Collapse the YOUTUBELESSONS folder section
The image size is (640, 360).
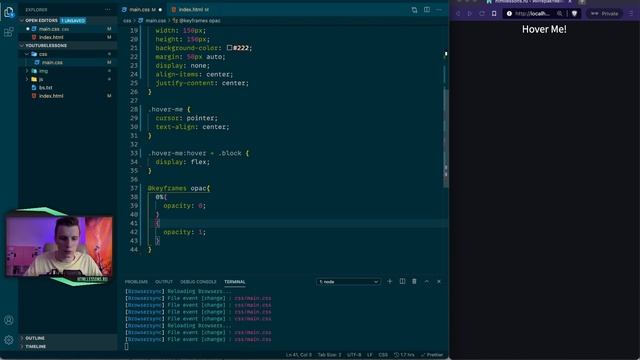click(22, 45)
